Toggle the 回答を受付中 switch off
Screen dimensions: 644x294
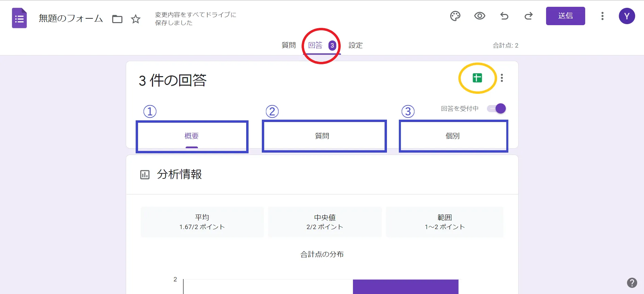coord(497,109)
